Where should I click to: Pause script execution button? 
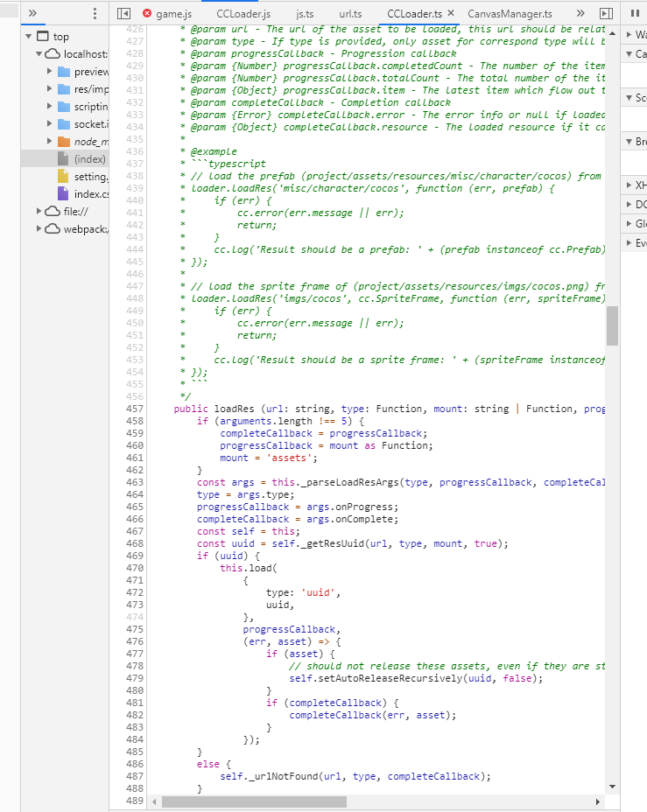click(x=635, y=13)
